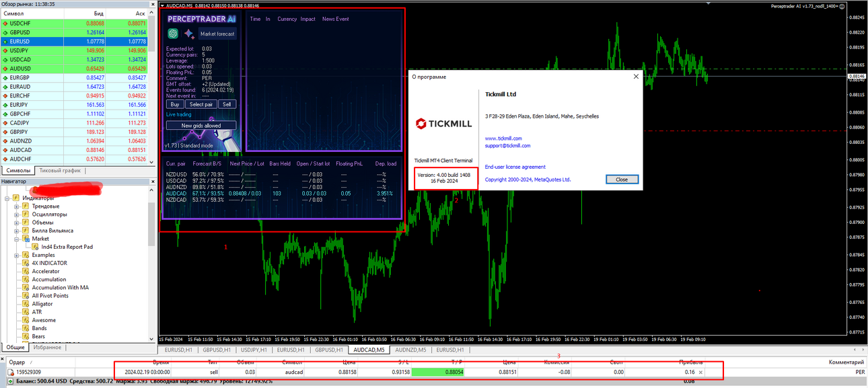
Task: Close the Navigator panel with its x
Action: pyautogui.click(x=151, y=182)
